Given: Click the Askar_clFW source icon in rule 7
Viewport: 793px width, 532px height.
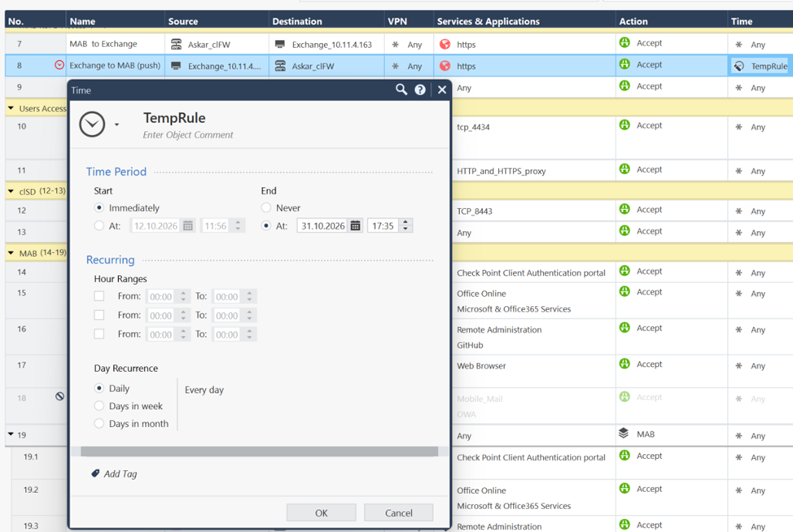Looking at the screenshot, I should pos(176,45).
